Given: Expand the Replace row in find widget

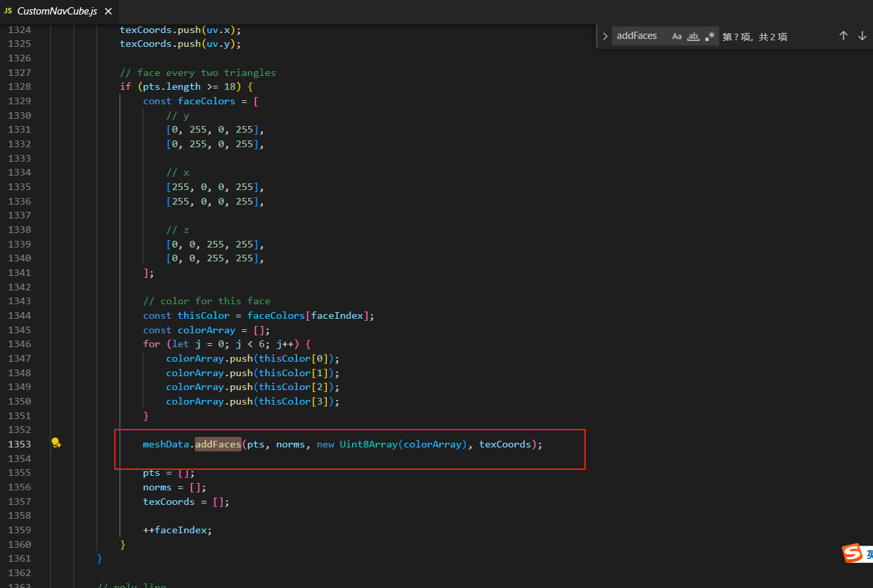Looking at the screenshot, I should point(605,36).
